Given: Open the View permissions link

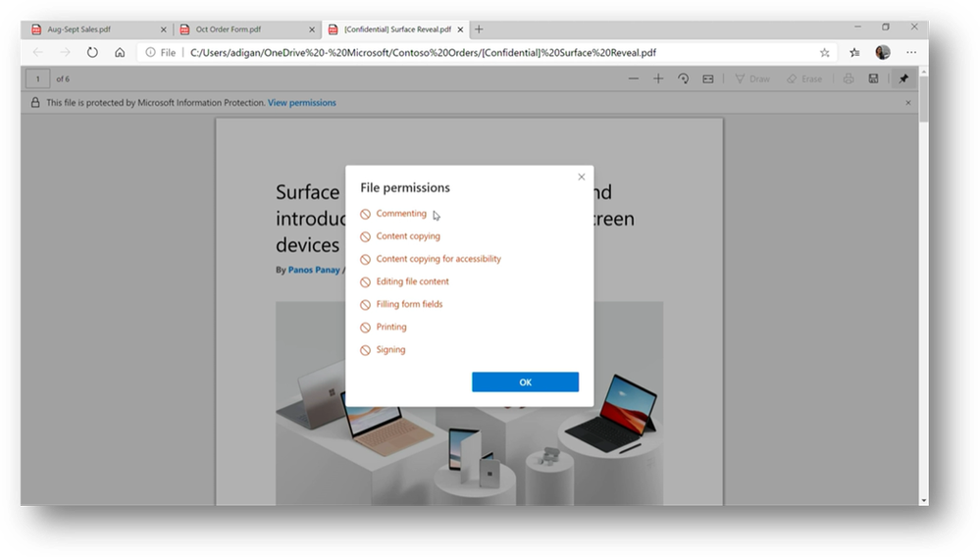Looking at the screenshot, I should click(302, 102).
